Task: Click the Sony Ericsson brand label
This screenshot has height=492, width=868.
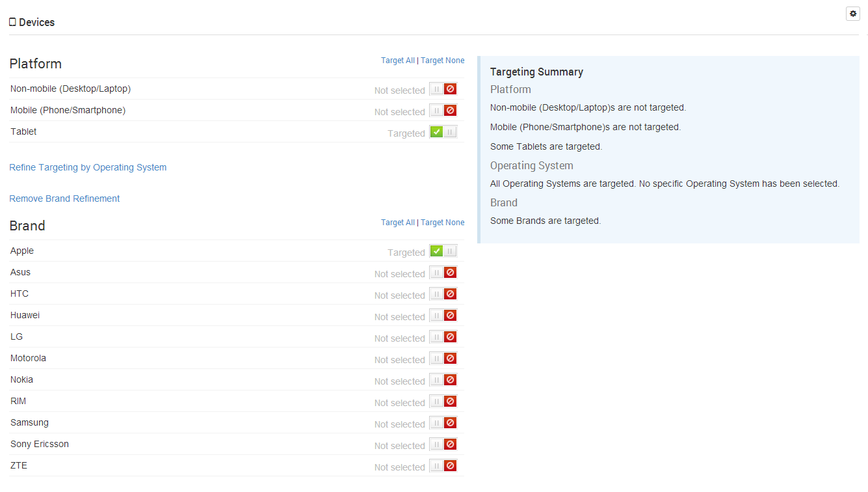Action: pos(40,444)
